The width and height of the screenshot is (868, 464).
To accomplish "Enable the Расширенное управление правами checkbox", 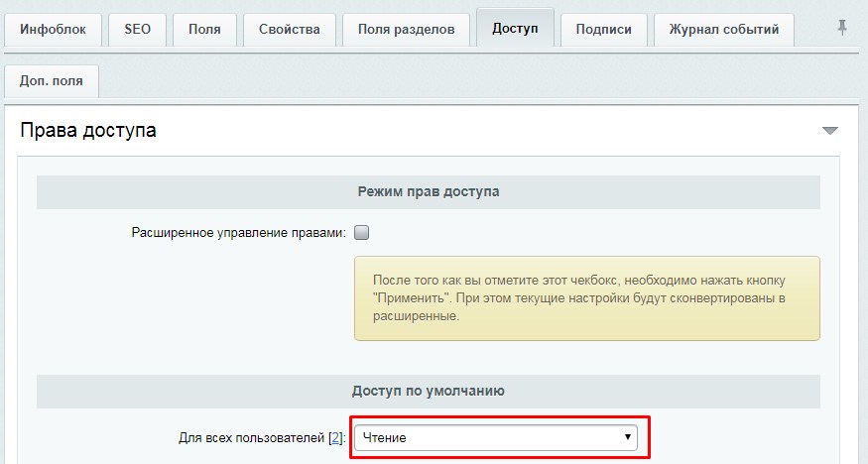I will point(362,233).
